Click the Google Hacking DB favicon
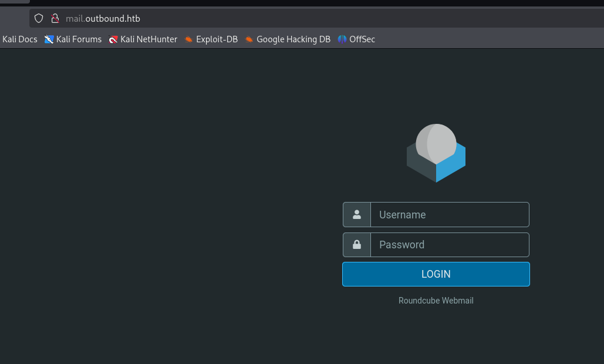This screenshot has width=604, height=364. (249, 39)
